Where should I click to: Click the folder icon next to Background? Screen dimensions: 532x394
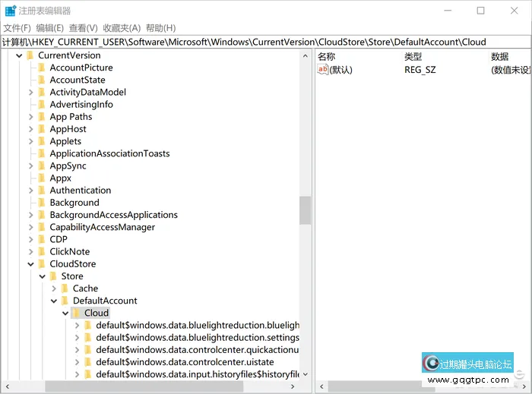(x=43, y=203)
